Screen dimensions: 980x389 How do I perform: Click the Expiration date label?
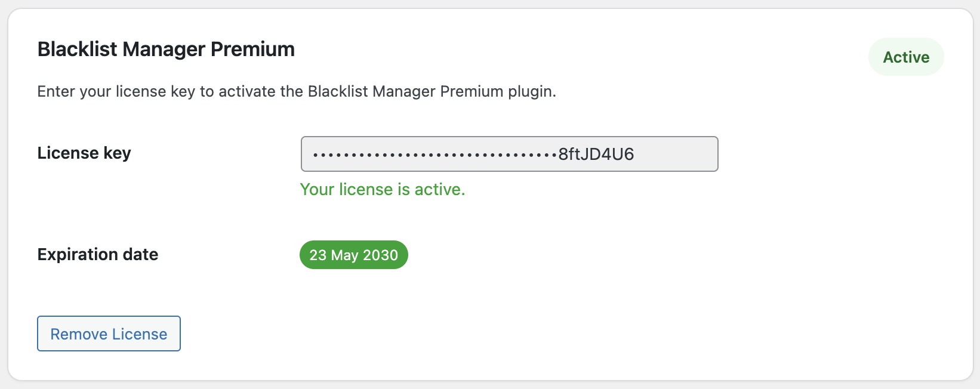(98, 254)
